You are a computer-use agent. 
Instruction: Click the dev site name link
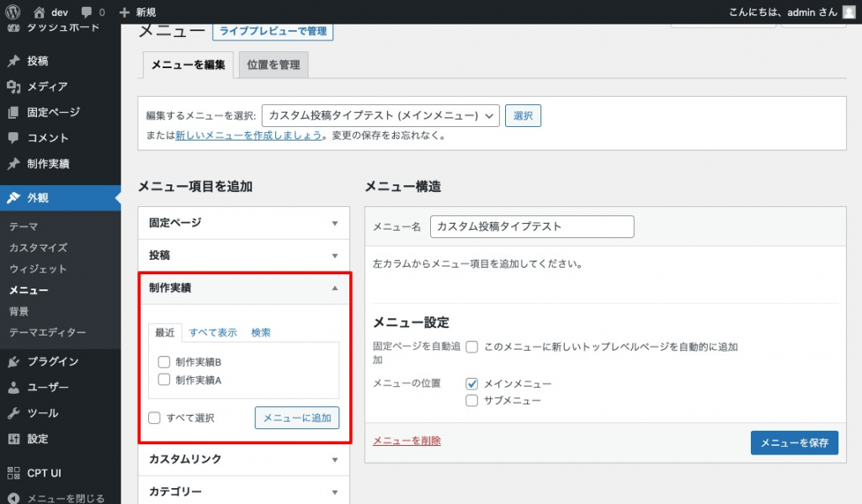[x=60, y=12]
